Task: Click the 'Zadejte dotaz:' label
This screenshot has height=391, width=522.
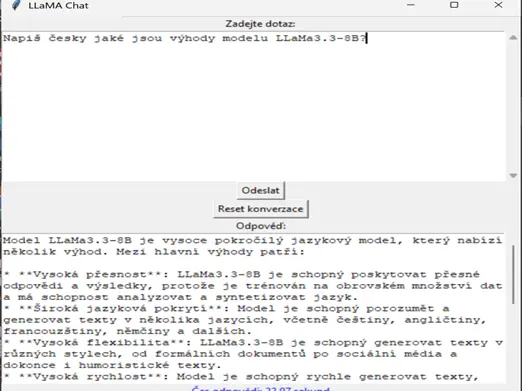Action: click(260, 24)
